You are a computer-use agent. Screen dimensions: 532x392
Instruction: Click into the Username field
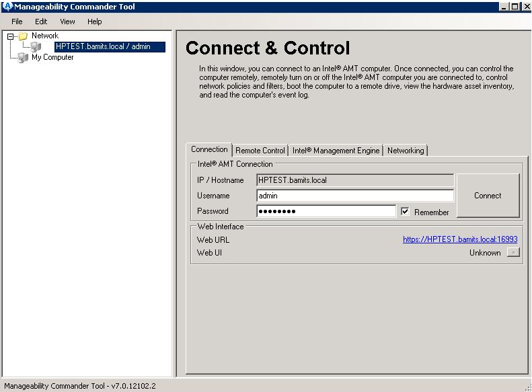(x=355, y=196)
